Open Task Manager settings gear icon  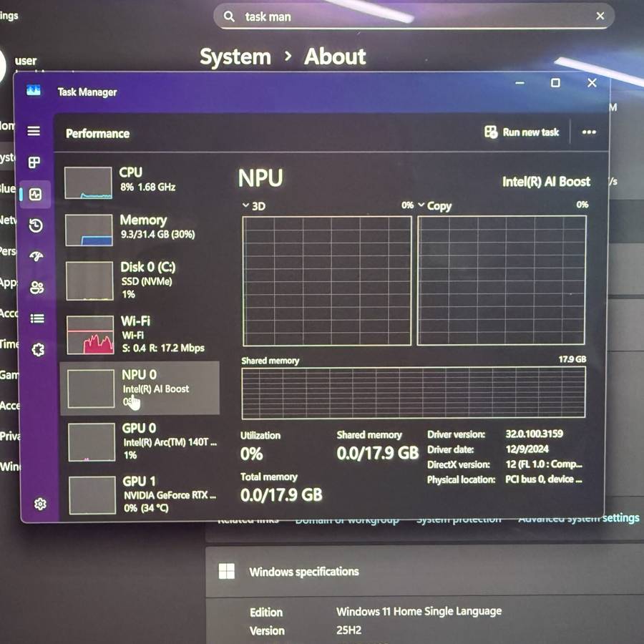[x=40, y=504]
